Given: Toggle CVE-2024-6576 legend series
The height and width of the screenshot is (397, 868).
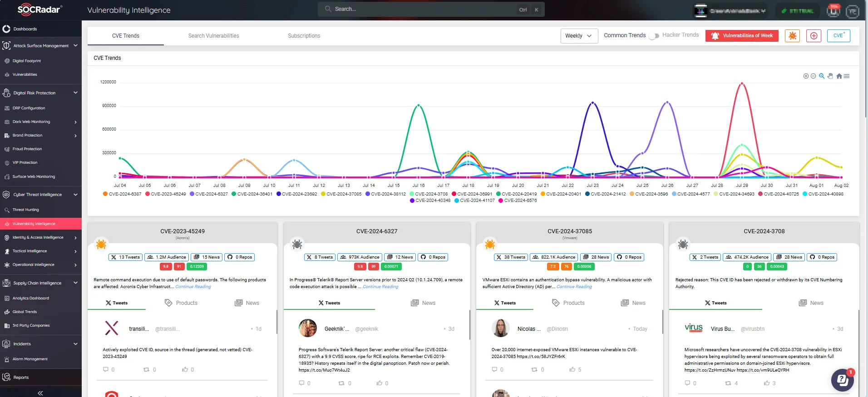Looking at the screenshot, I should coord(518,200).
